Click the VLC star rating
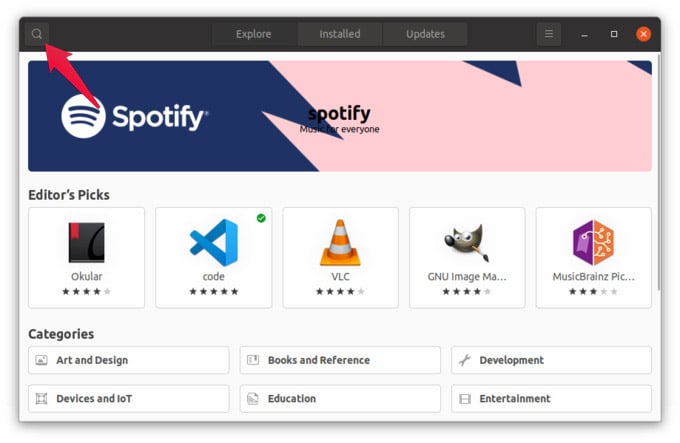680x443 pixels. 340,291
